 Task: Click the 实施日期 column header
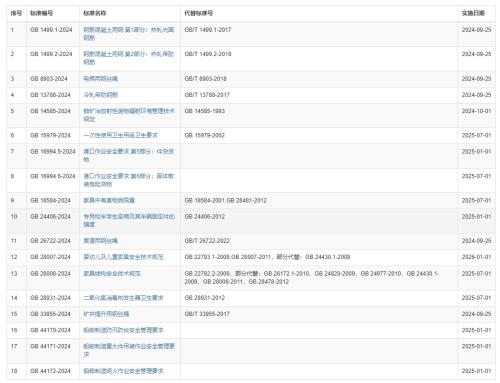click(x=473, y=13)
